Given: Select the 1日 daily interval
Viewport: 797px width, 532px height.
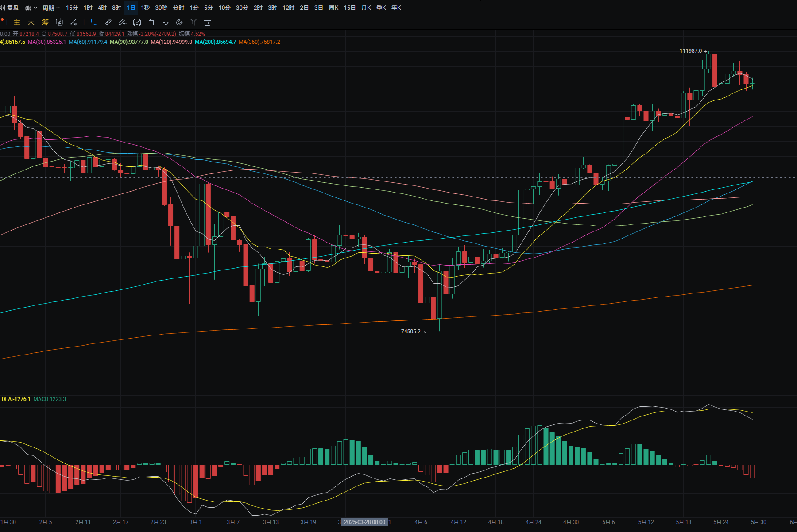Looking at the screenshot, I should [x=131, y=8].
